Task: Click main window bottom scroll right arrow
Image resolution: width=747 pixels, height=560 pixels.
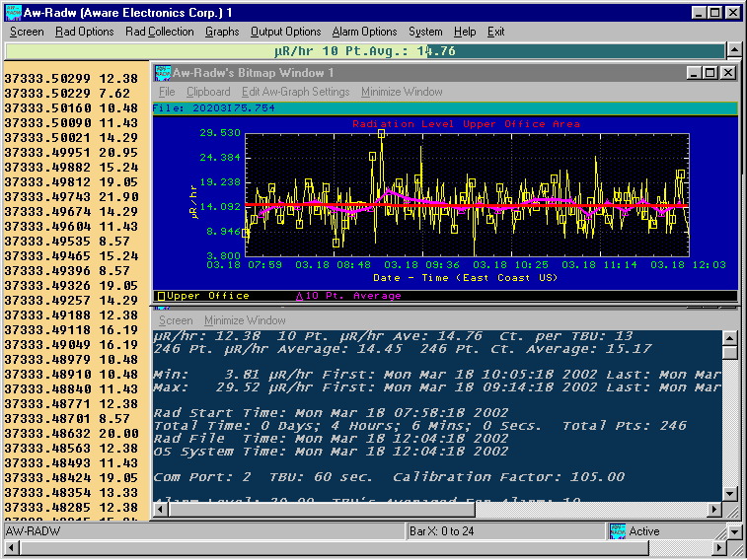Action: 719,548
